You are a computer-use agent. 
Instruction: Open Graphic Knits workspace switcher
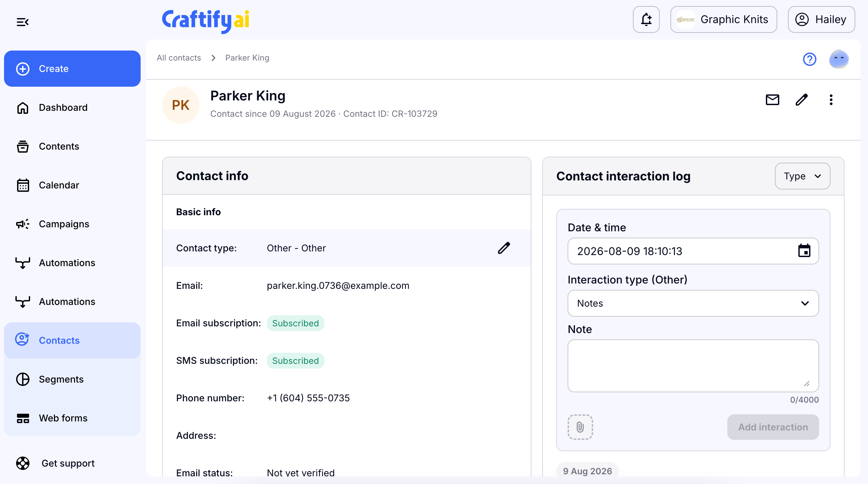point(723,19)
